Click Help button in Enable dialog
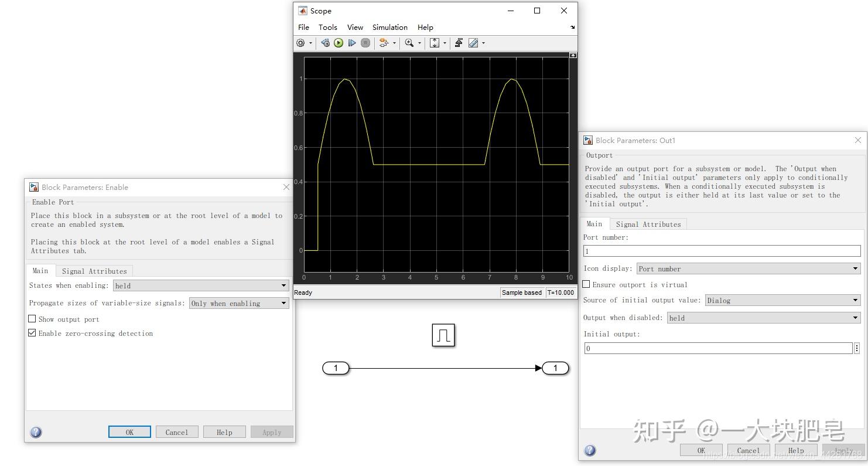Image resolution: width=868 pixels, height=466 pixels. pyautogui.click(x=224, y=432)
